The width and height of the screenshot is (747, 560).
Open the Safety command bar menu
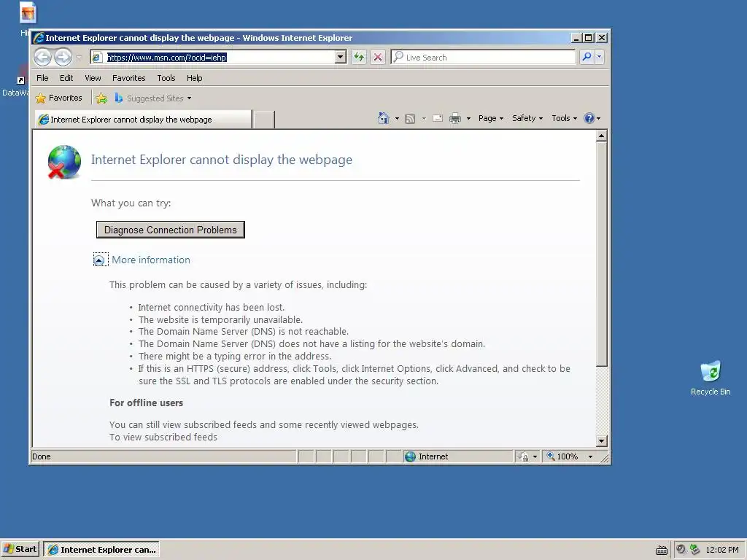(527, 118)
